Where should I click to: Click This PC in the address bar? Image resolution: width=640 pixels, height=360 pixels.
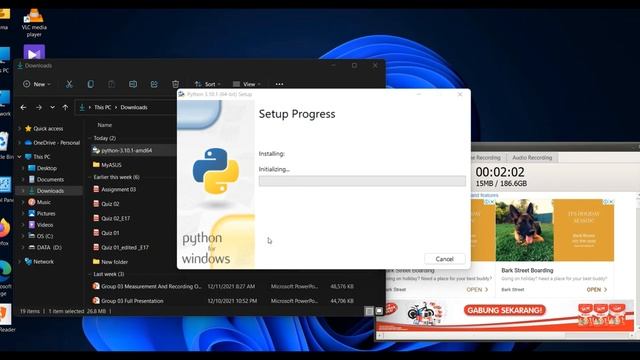tap(102, 107)
